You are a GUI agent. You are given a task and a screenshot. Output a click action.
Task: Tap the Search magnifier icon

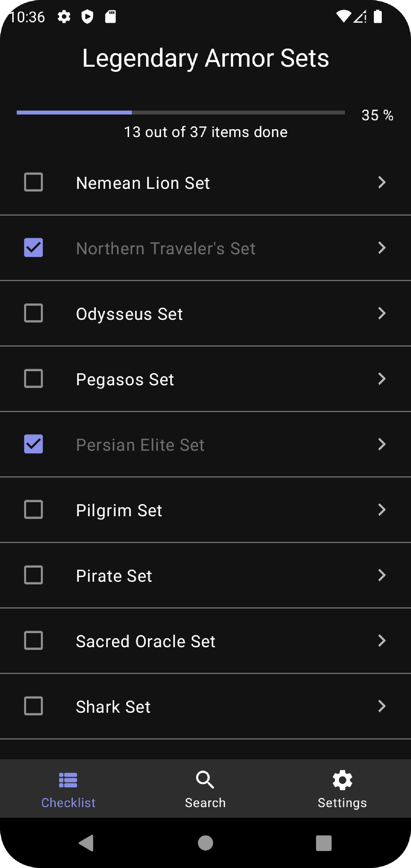point(205,780)
